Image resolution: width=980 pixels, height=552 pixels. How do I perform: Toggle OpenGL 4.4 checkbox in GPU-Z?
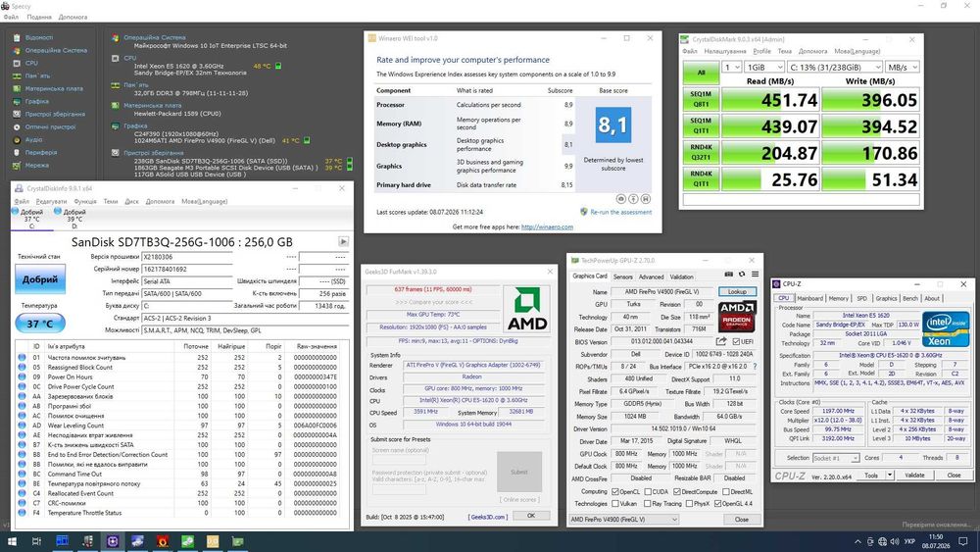[718, 503]
